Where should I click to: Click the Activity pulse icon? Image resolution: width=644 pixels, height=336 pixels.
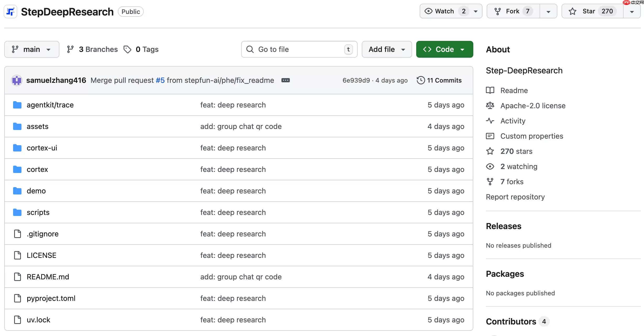tap(490, 121)
